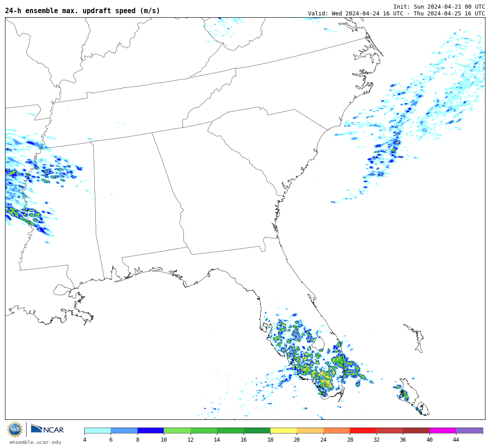
Task: Click the NCAR logo
Action: (x=47, y=429)
